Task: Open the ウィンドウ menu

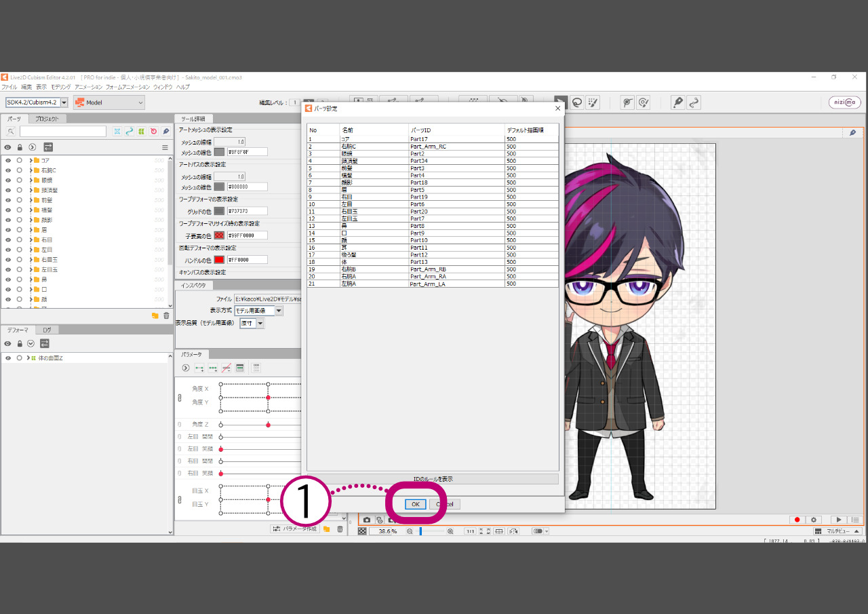Action: pyautogui.click(x=162, y=87)
